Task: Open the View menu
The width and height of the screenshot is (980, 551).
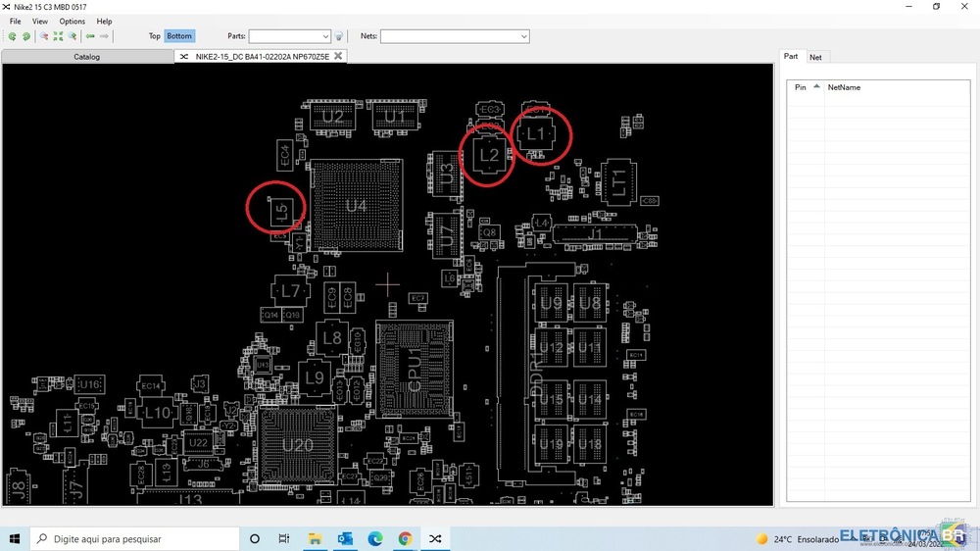Action: (x=39, y=21)
